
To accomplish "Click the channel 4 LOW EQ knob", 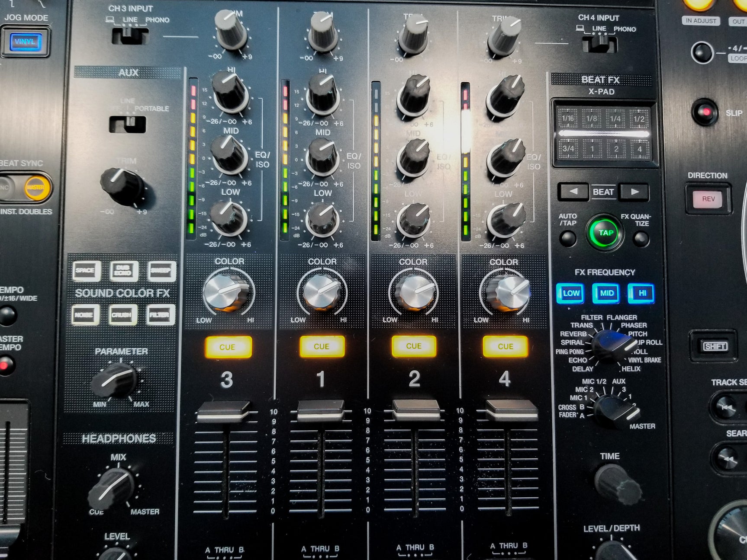I will pyautogui.click(x=505, y=221).
